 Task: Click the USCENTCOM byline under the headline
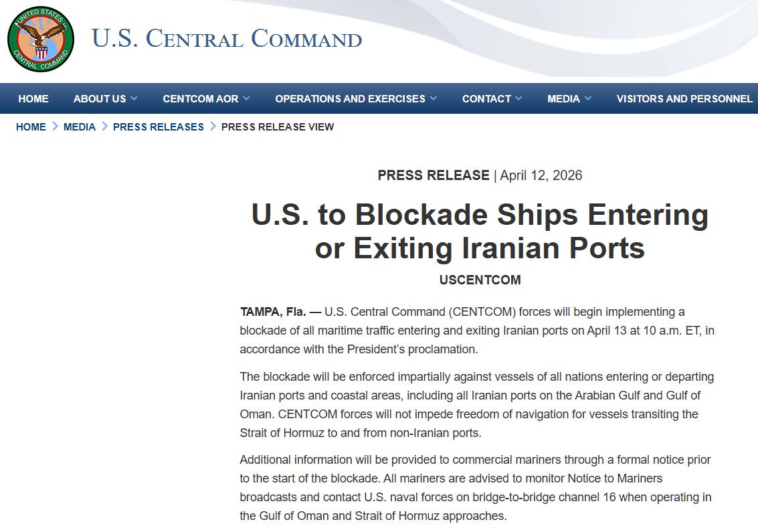coord(480,280)
